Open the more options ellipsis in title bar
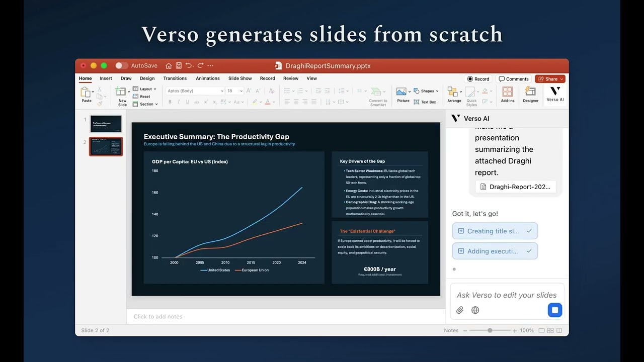The height and width of the screenshot is (362, 644). coord(210,65)
